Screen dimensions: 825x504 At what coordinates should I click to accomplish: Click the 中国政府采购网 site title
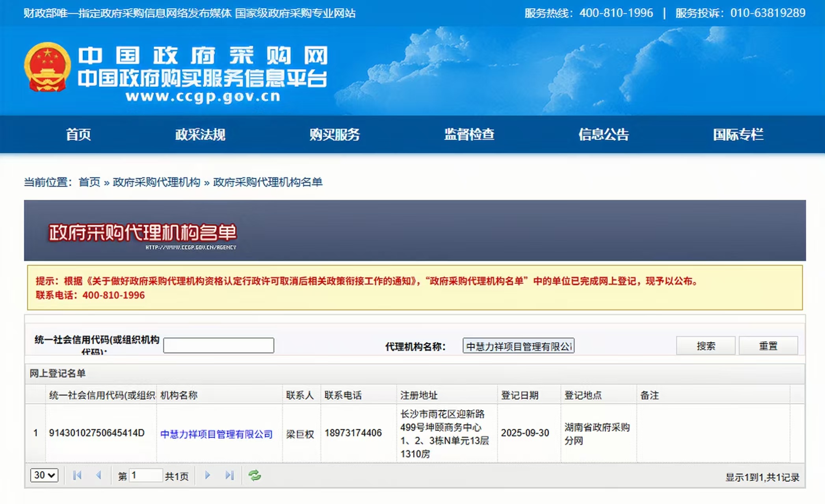click(x=203, y=55)
